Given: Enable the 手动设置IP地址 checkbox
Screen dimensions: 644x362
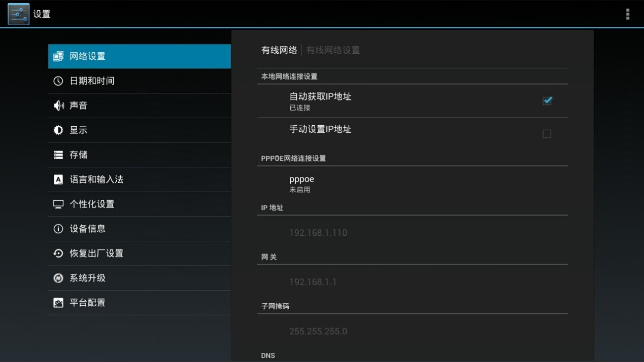Looking at the screenshot, I should pos(547,134).
